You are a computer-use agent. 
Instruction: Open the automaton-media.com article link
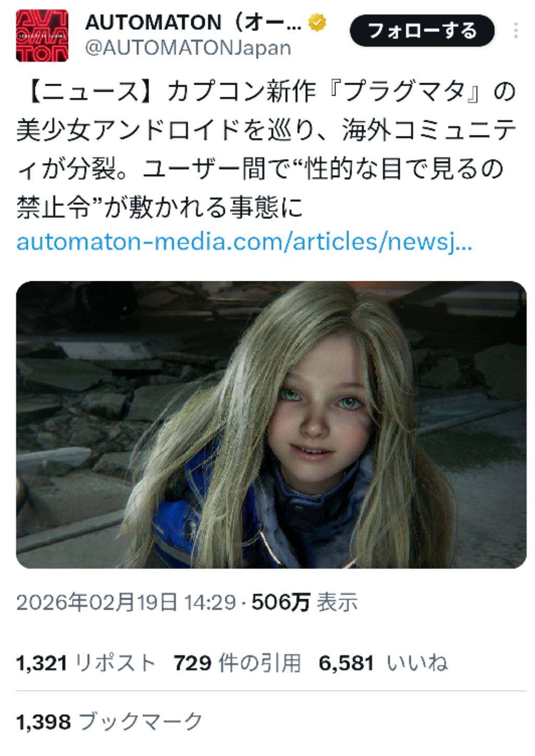pos(245,242)
